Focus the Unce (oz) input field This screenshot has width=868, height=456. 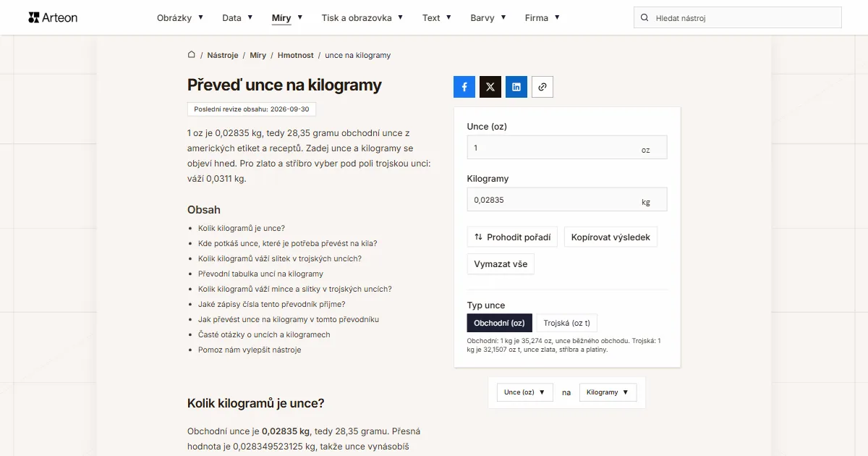click(x=567, y=147)
